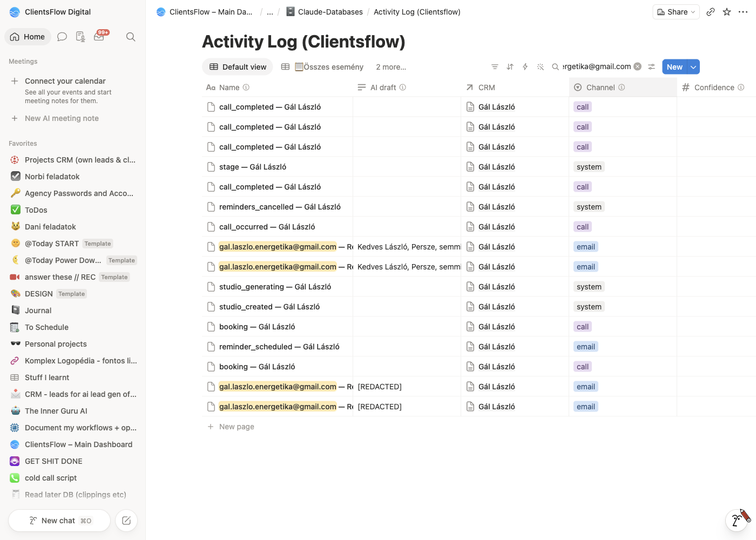Switch to the Összes esemény view tab
756x540 pixels.
(322, 67)
